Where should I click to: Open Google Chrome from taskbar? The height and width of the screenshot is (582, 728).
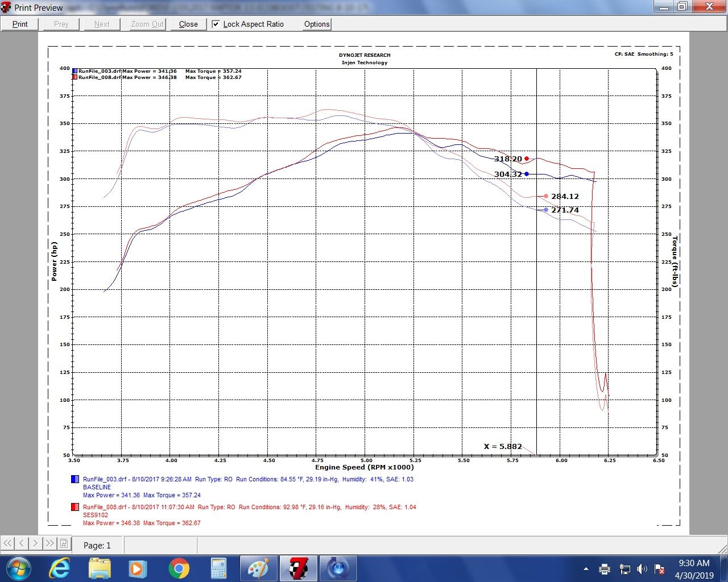click(179, 568)
